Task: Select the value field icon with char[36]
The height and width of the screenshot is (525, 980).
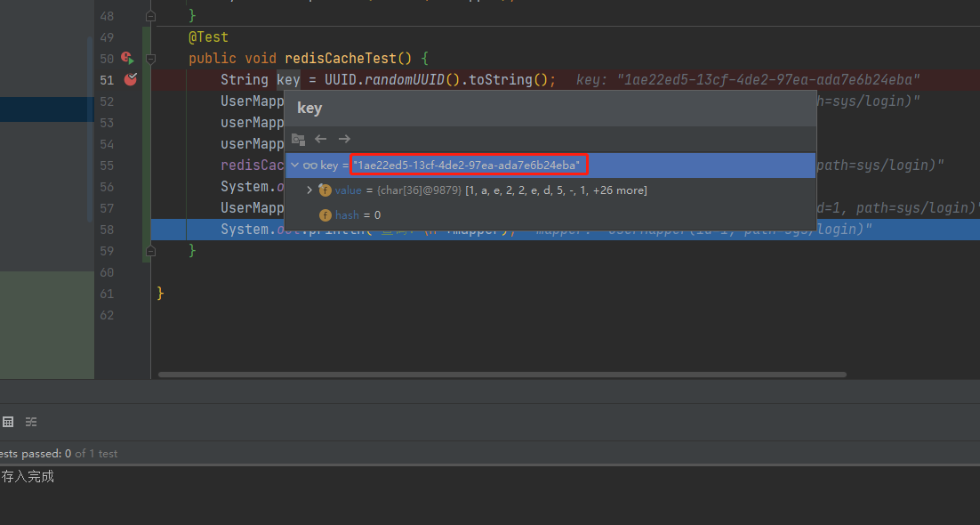Action: point(325,190)
